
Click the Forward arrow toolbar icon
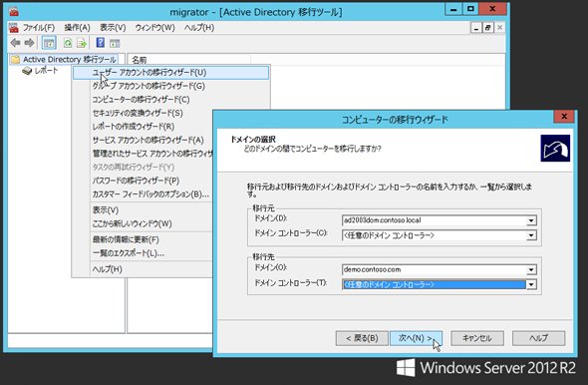pos(29,43)
